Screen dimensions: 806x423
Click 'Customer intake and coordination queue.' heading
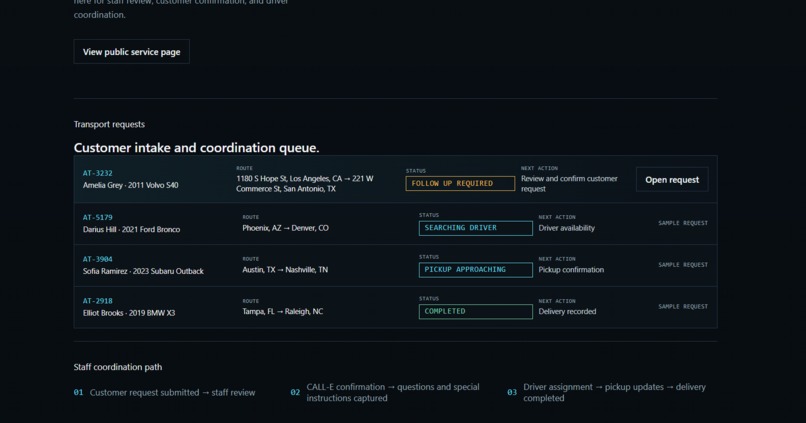(x=196, y=148)
